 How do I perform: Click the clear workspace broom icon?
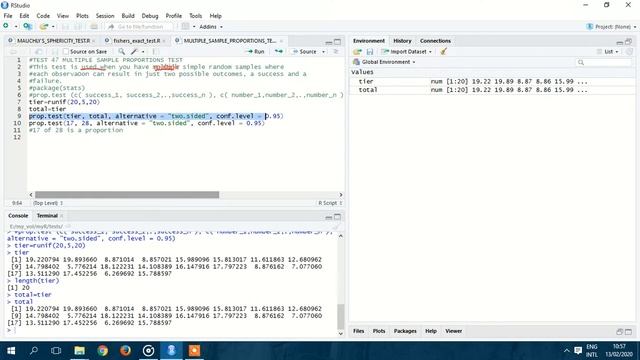[x=444, y=51]
